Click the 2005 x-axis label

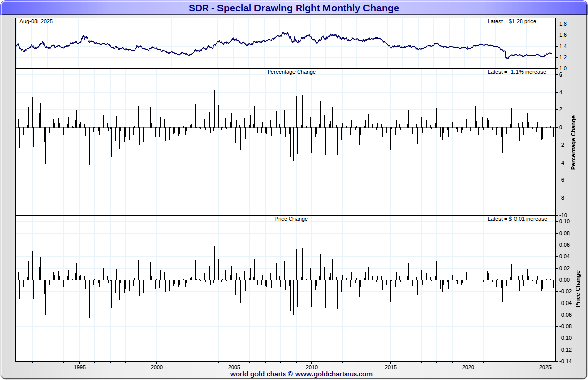pyautogui.click(x=234, y=368)
